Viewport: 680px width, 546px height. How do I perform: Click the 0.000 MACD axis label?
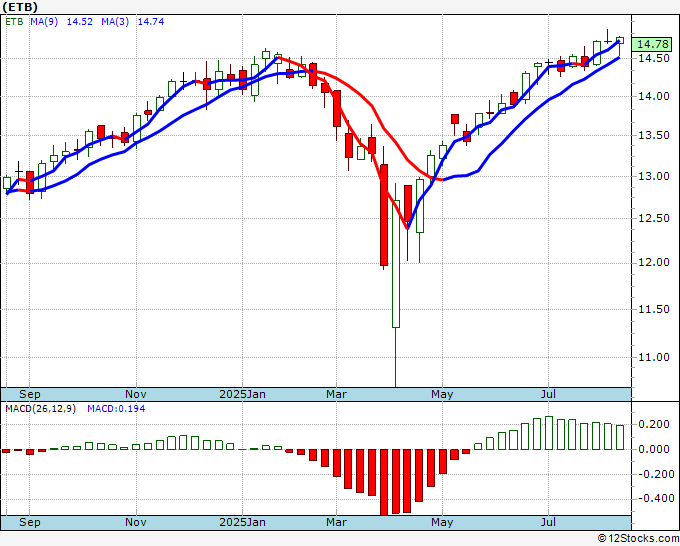click(x=654, y=449)
